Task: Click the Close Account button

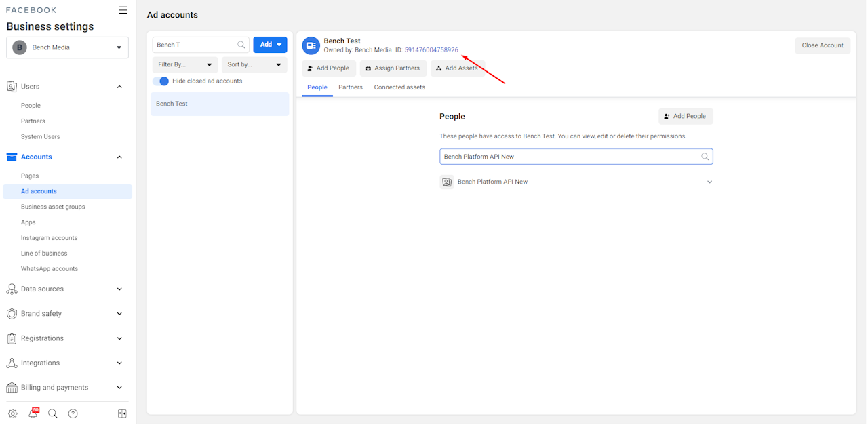Action: (822, 45)
